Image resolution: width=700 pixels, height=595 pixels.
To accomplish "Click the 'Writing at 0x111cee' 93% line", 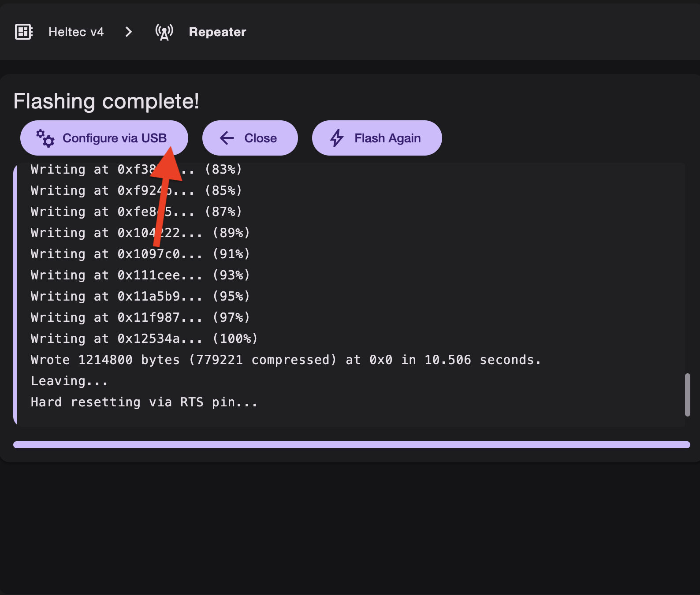I will pos(140,275).
